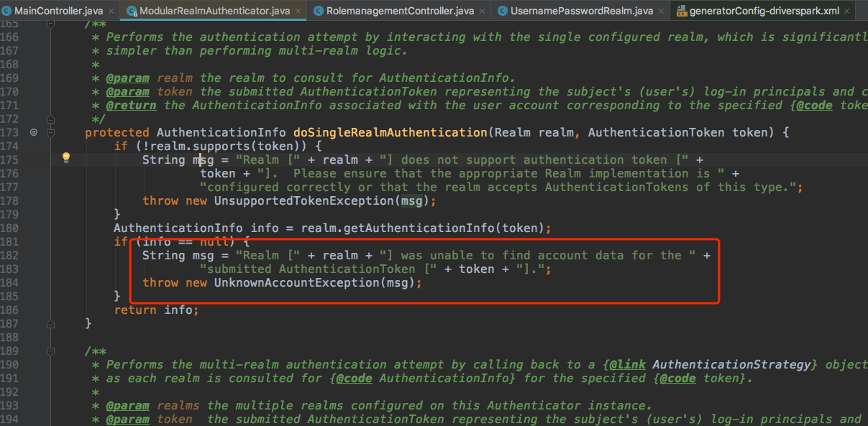Click the class icon on UsernamePasswordRealm.java tab

coord(503,11)
